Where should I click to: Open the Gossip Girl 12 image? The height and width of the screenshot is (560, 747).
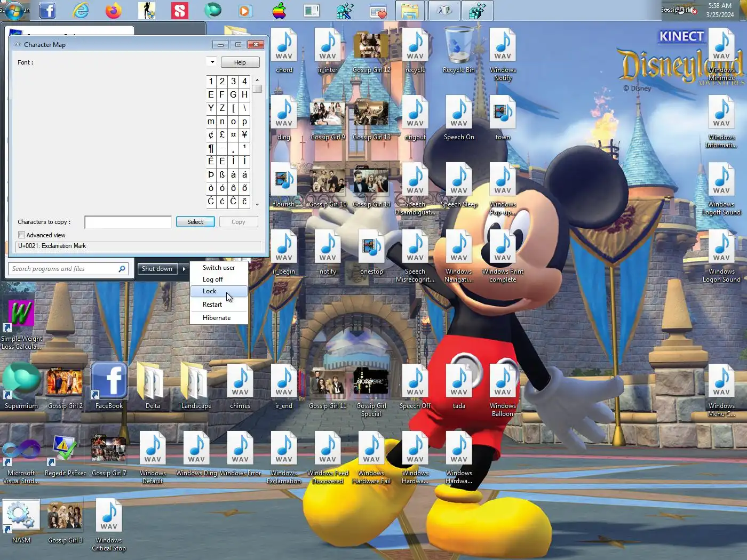tap(371, 51)
